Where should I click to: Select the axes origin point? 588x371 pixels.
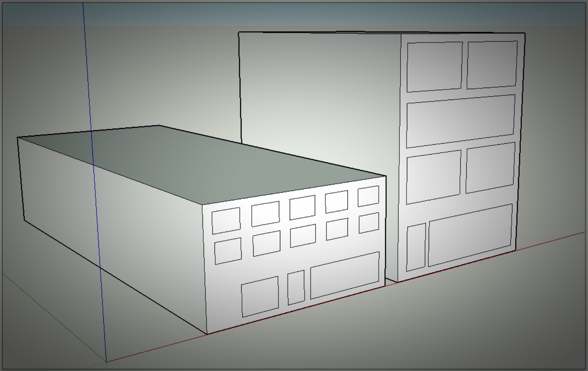point(106,361)
